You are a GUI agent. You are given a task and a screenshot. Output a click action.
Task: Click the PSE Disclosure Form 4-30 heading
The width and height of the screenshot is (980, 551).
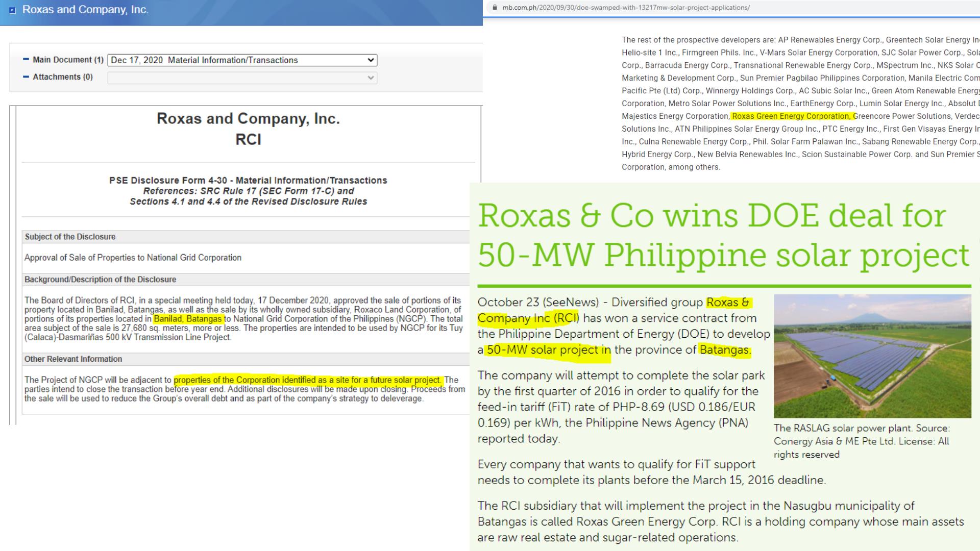[248, 180]
